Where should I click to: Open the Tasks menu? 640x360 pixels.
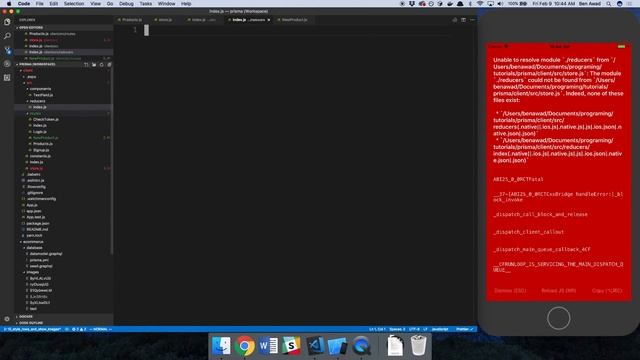[146, 4]
